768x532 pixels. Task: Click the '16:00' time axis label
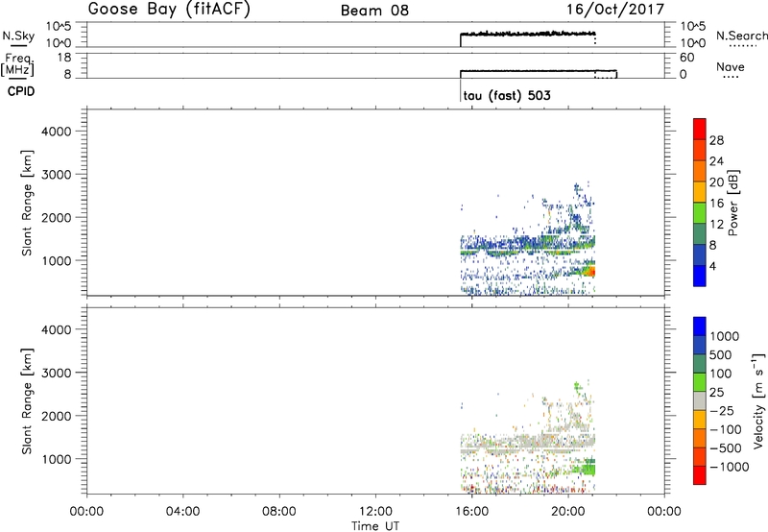471,512
